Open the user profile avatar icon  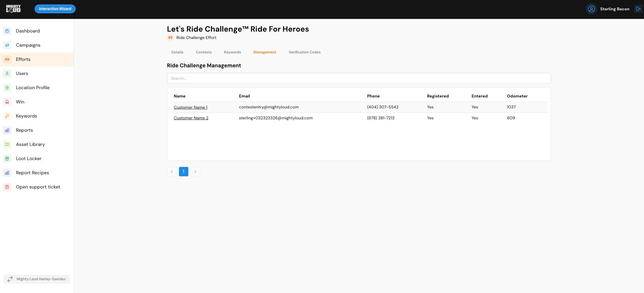tap(591, 9)
